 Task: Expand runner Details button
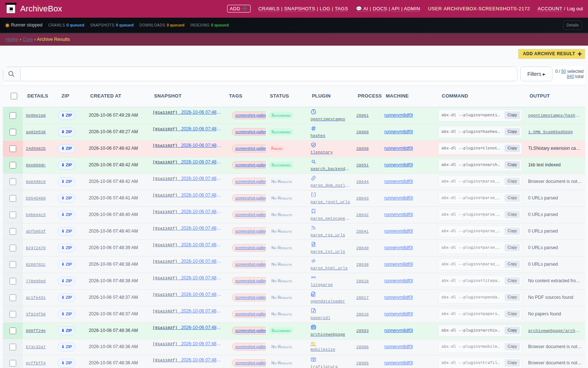coord(572,25)
